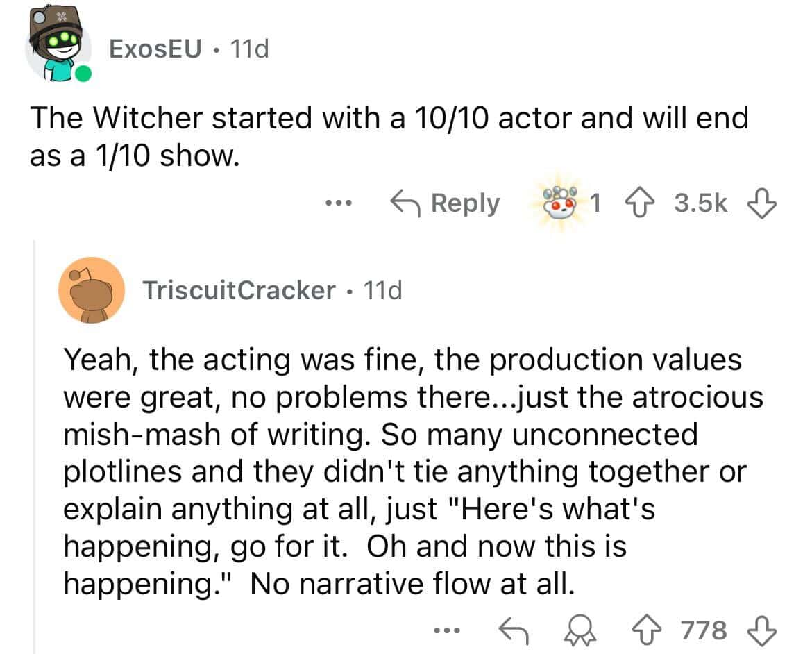The image size is (812, 654).
Task: Click Reply under ExosEU's comment
Action: [444, 203]
